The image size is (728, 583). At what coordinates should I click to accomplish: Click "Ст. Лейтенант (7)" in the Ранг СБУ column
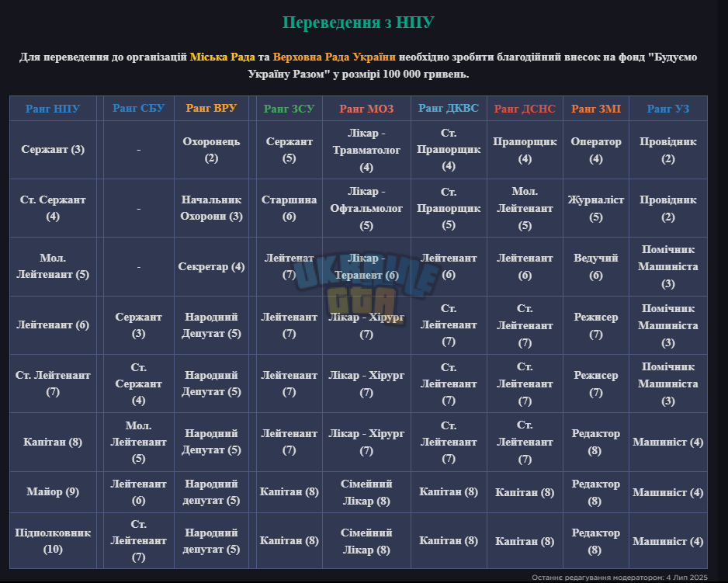pyautogui.click(x=138, y=541)
